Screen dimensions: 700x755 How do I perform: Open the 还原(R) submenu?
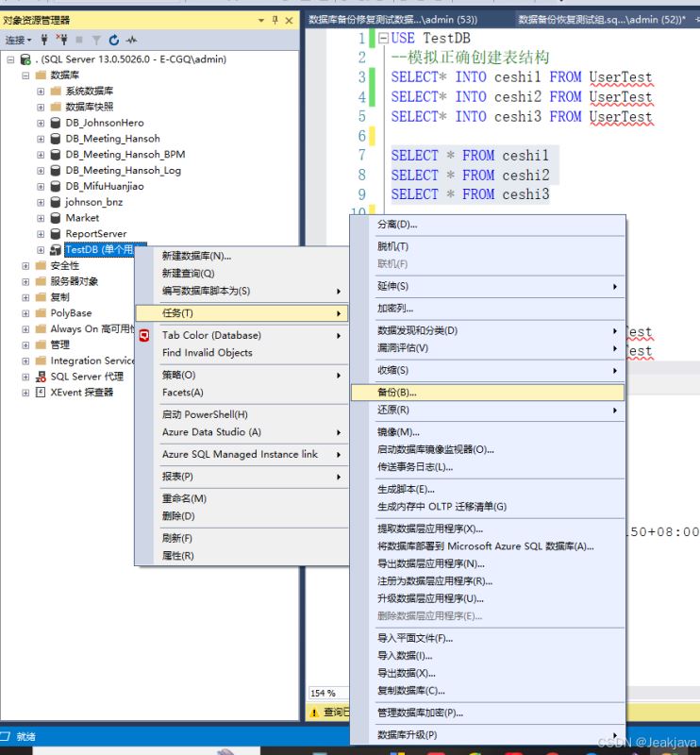488,411
